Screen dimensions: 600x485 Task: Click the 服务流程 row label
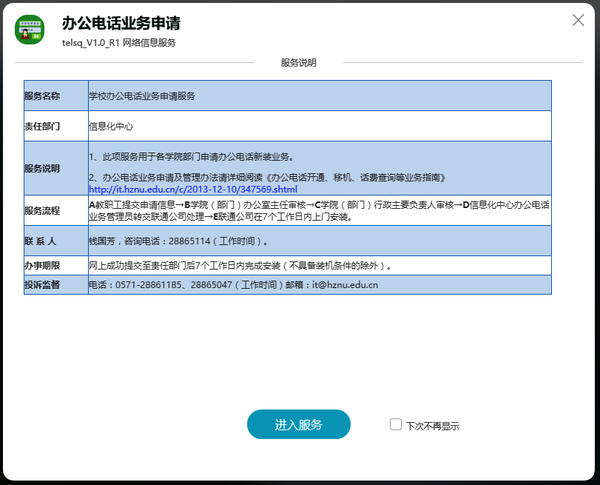click(x=42, y=211)
